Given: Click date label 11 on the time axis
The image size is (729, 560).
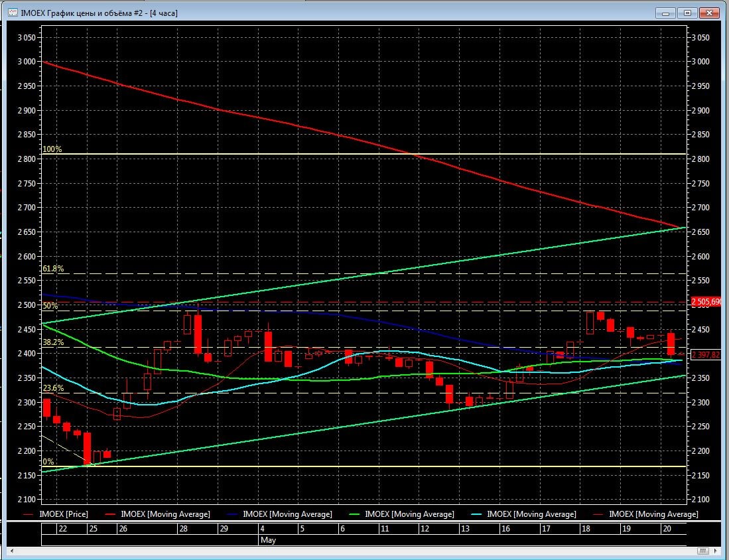Looking at the screenshot, I should pos(385,529).
